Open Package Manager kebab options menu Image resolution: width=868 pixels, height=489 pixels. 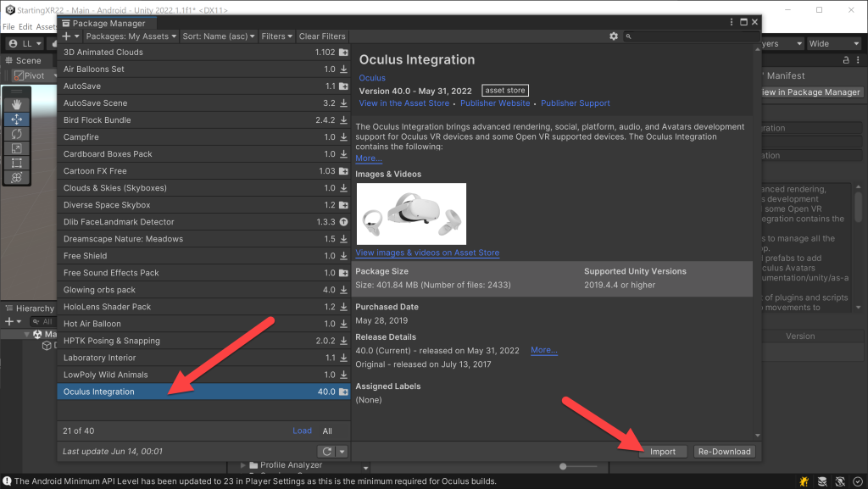pyautogui.click(x=732, y=22)
